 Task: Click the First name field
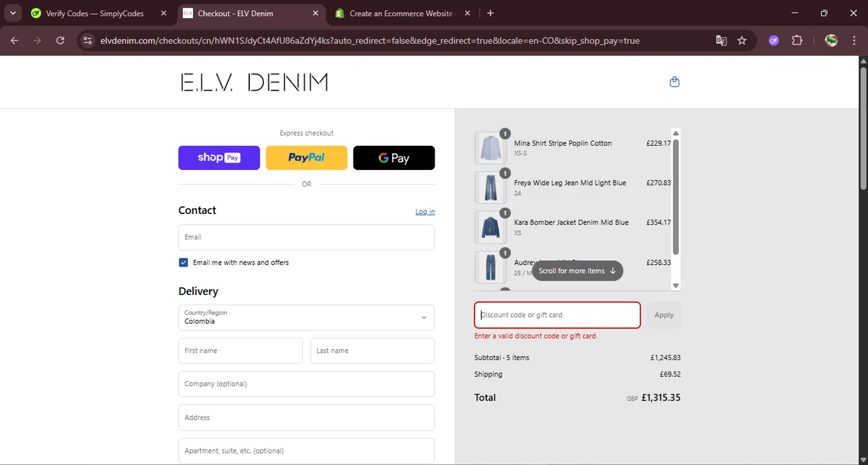(240, 351)
